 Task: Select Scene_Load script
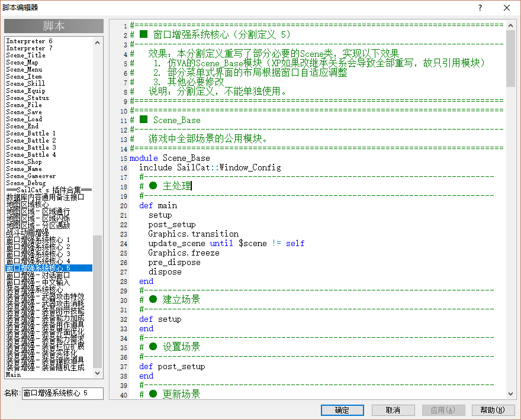(24, 119)
